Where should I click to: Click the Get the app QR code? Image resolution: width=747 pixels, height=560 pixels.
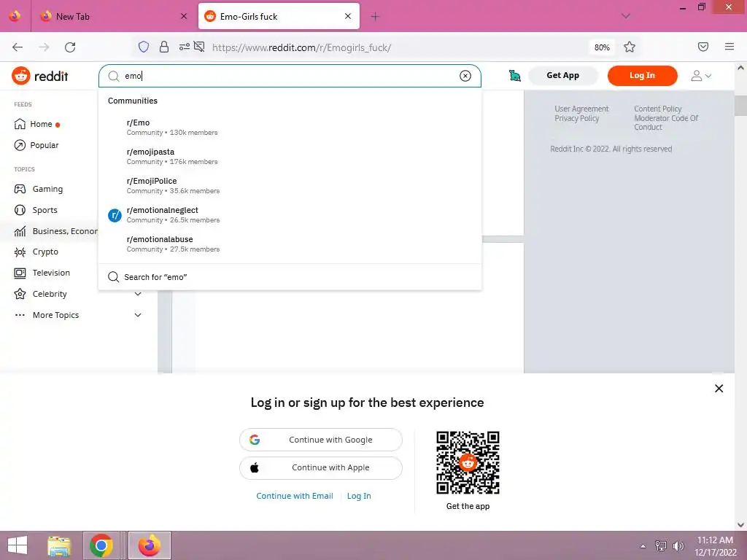[468, 462]
